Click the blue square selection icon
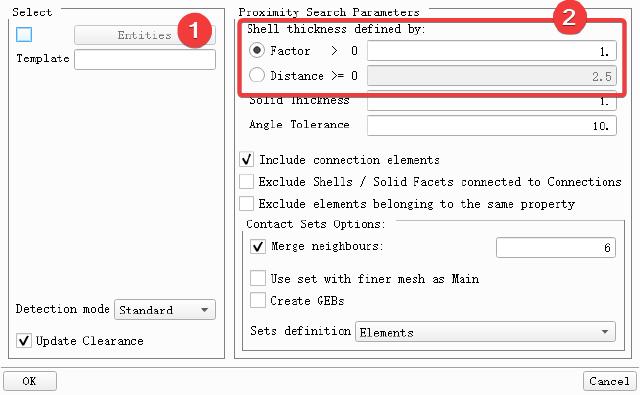This screenshot has width=640, height=395. tap(24, 35)
